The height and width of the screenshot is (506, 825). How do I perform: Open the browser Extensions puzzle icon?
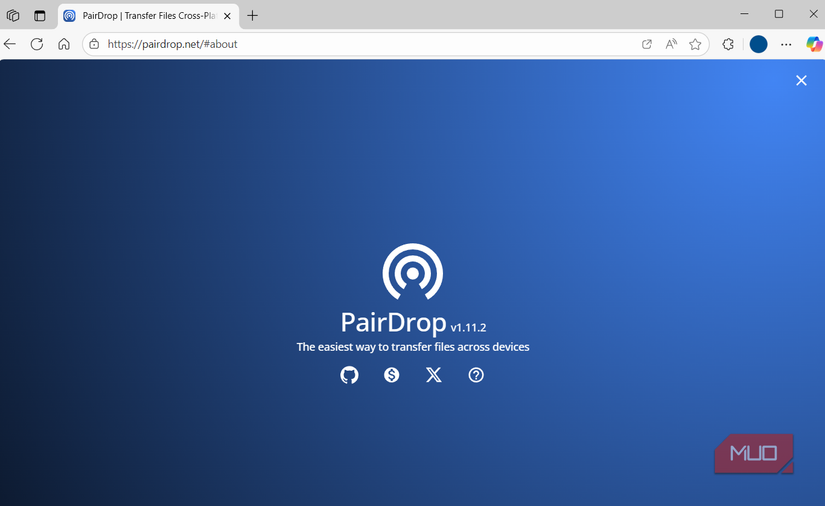tap(728, 44)
